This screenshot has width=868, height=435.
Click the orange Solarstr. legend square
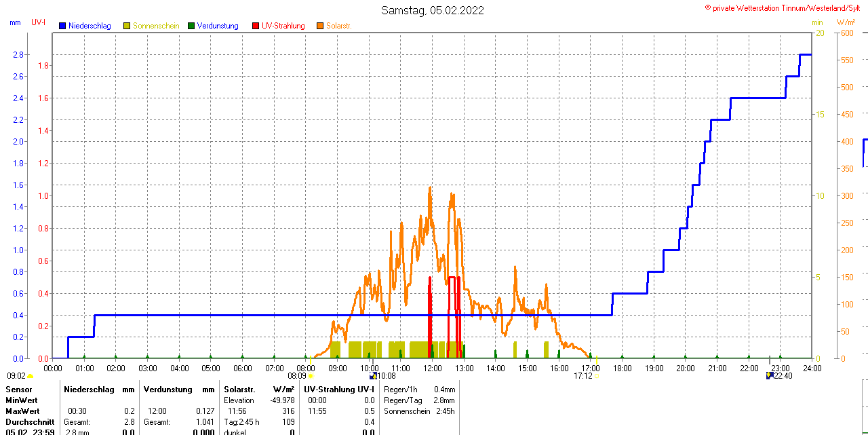point(320,26)
